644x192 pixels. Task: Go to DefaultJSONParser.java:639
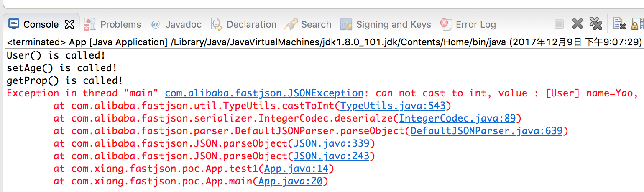coord(487,131)
